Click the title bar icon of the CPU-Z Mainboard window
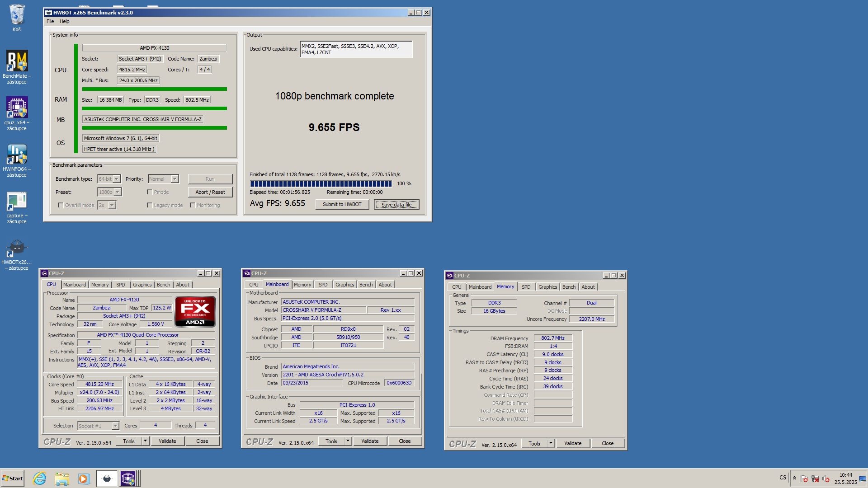The image size is (868, 488). coord(246,273)
